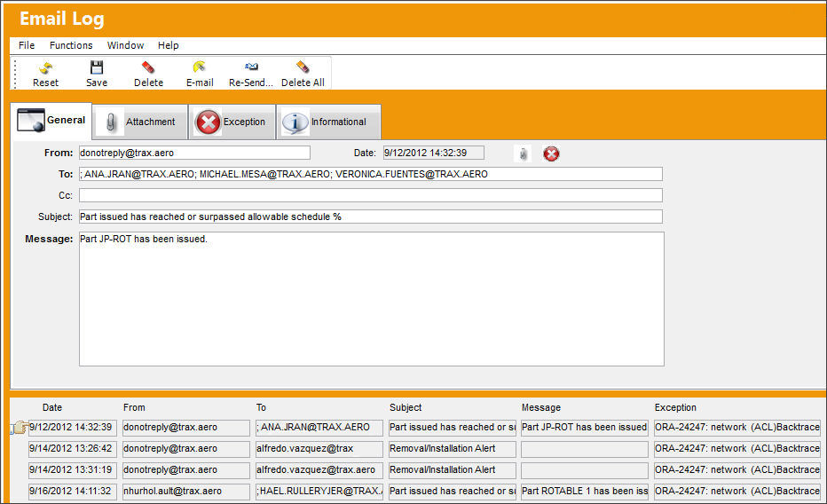Open the Window menu
This screenshot has width=827, height=504.
pyautogui.click(x=125, y=45)
